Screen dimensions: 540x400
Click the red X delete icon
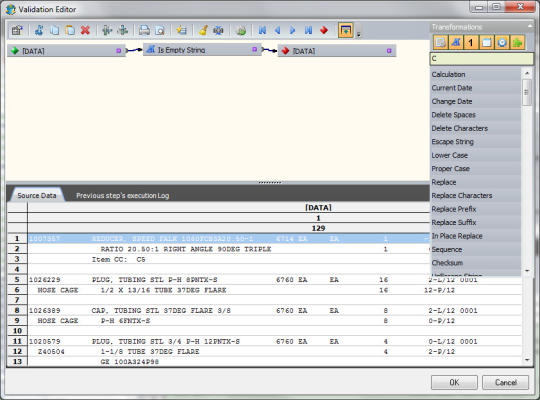click(x=85, y=30)
